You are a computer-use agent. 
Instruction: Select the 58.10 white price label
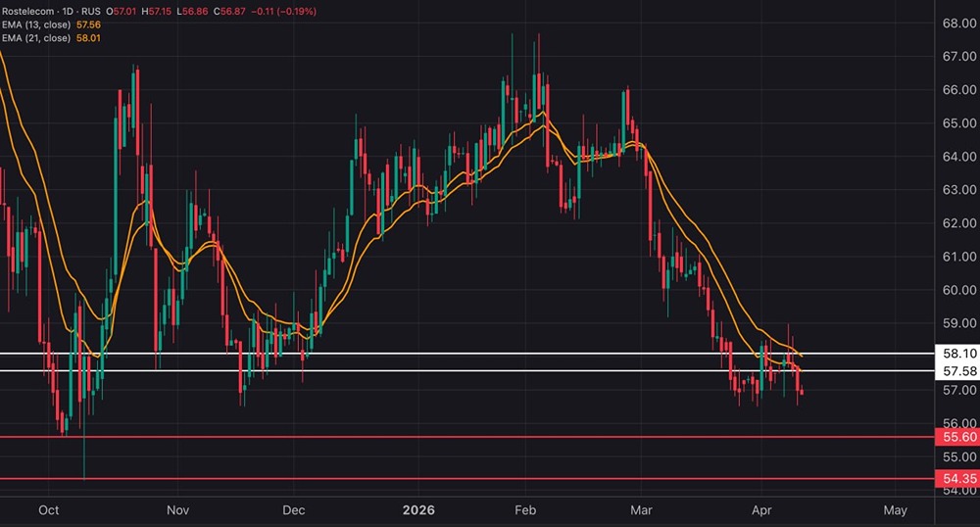point(958,354)
